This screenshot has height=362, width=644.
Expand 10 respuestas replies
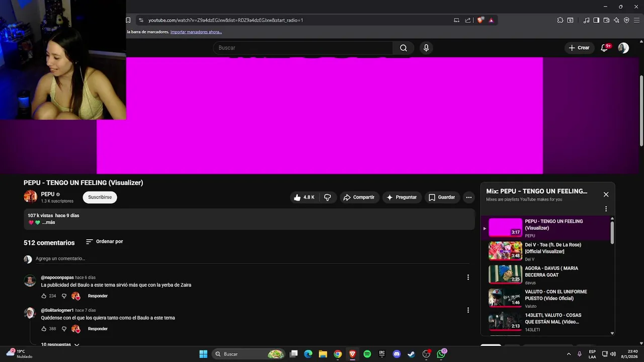pyautogui.click(x=60, y=345)
